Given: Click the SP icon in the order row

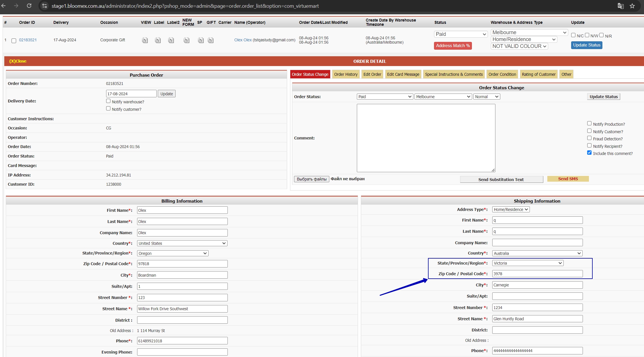Looking at the screenshot, I should point(201,40).
